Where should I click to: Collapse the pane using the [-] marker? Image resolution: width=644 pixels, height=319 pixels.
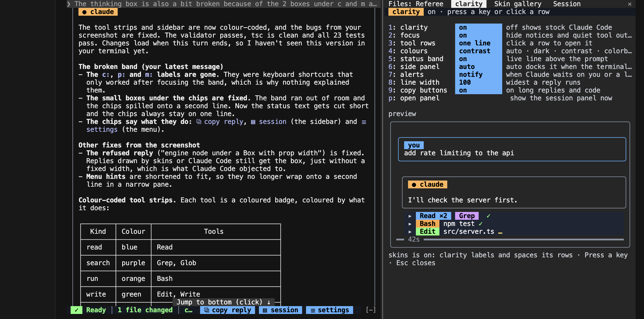370,310
